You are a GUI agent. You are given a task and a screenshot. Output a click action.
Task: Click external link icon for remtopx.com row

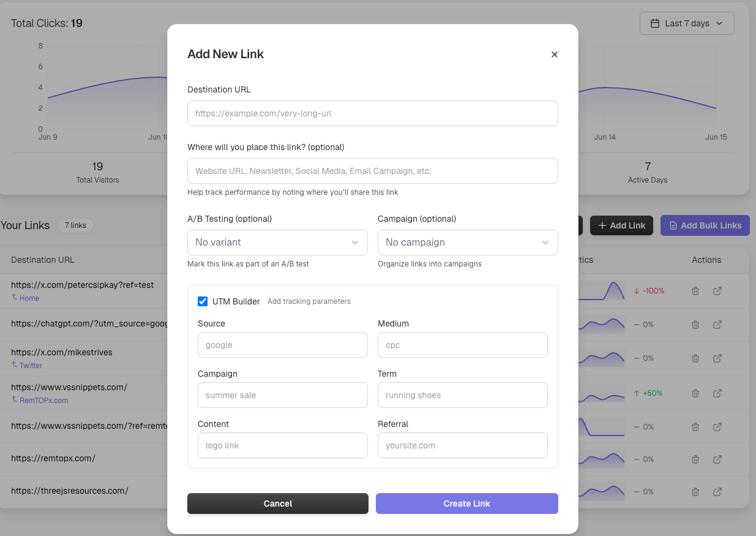(717, 459)
